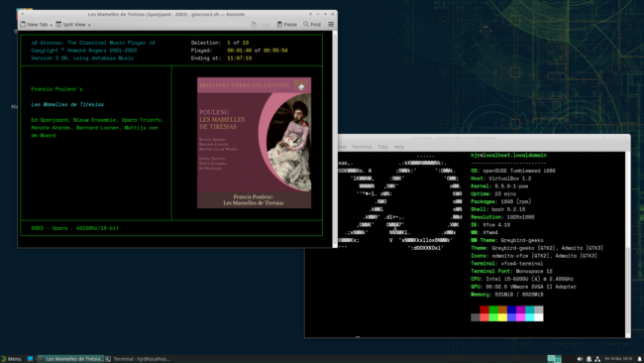Click the red color block in neofetch palette
The height and width of the screenshot is (363, 644).
coord(484,309)
